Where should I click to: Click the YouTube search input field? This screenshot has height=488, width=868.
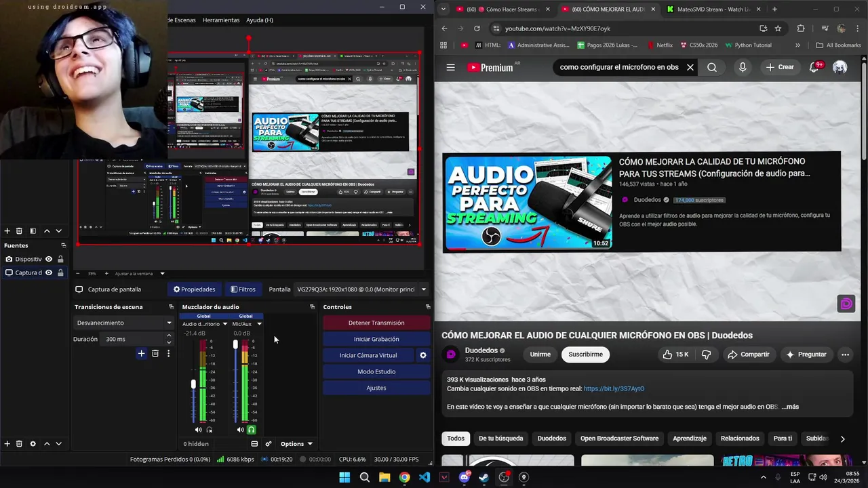tap(618, 67)
